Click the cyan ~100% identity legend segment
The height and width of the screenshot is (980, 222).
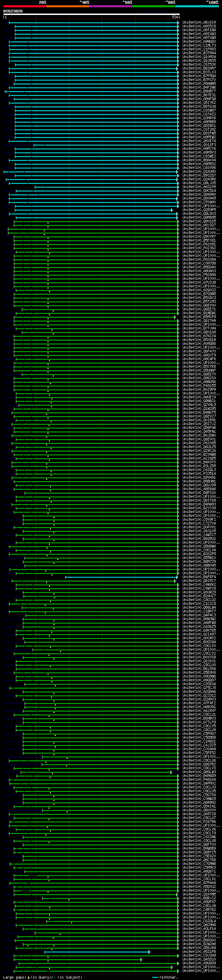[x=197, y=6]
